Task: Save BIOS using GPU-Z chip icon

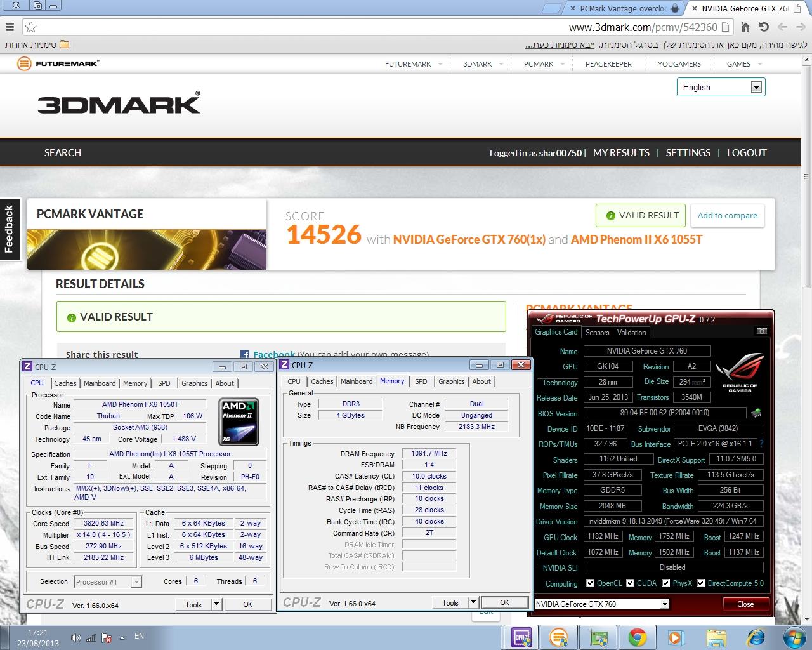Action: pos(756,413)
